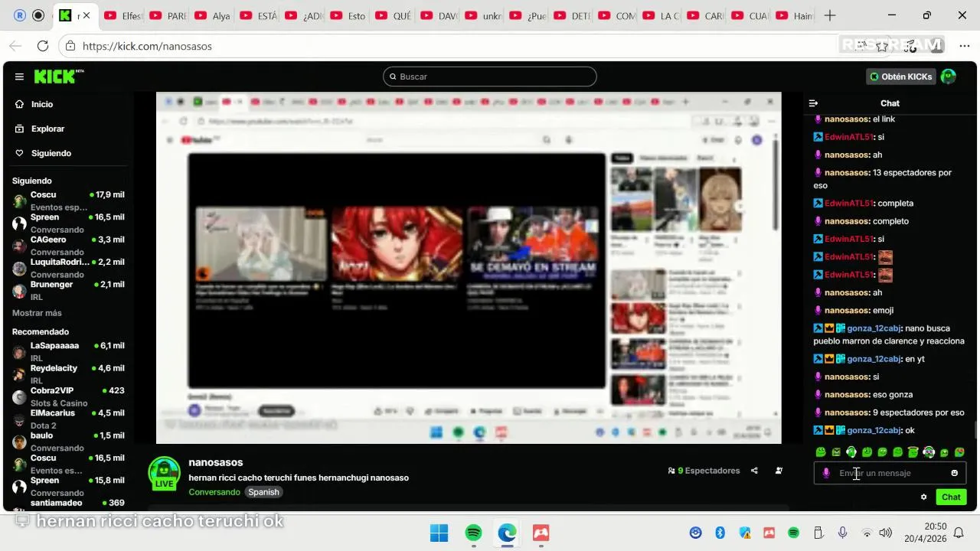Open CAGeero channel in Siguiendo list

click(x=67, y=245)
